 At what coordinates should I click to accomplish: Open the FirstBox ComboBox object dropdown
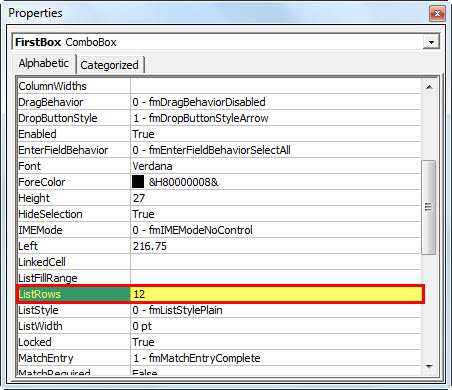(431, 42)
